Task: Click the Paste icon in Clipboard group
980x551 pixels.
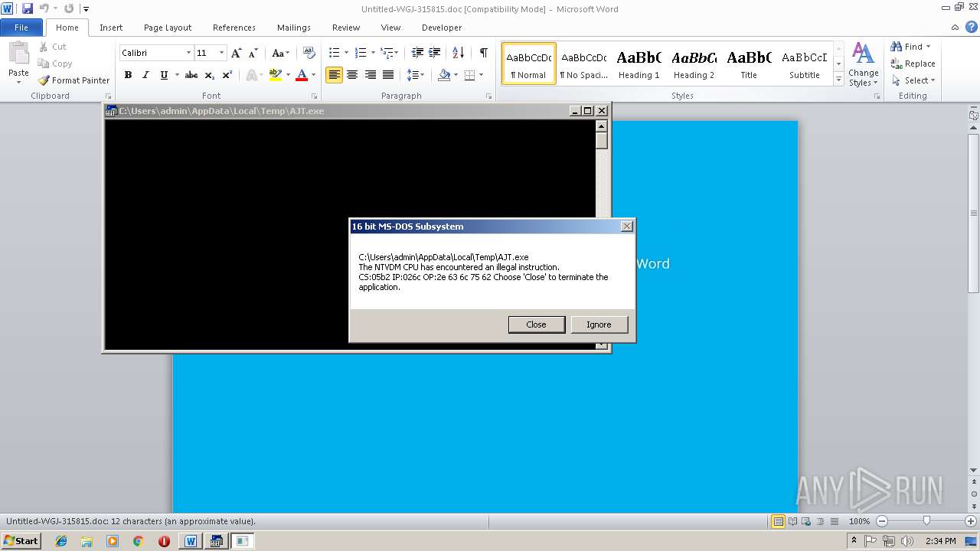Action: 18,54
